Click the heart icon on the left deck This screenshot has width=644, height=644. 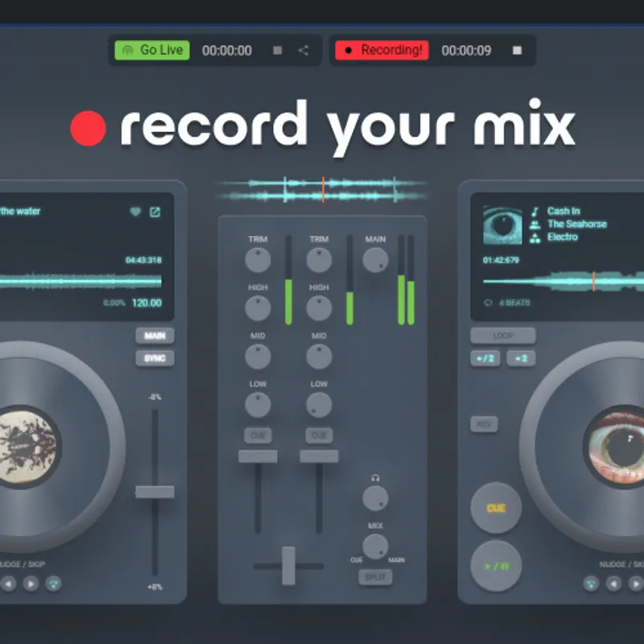click(x=136, y=213)
